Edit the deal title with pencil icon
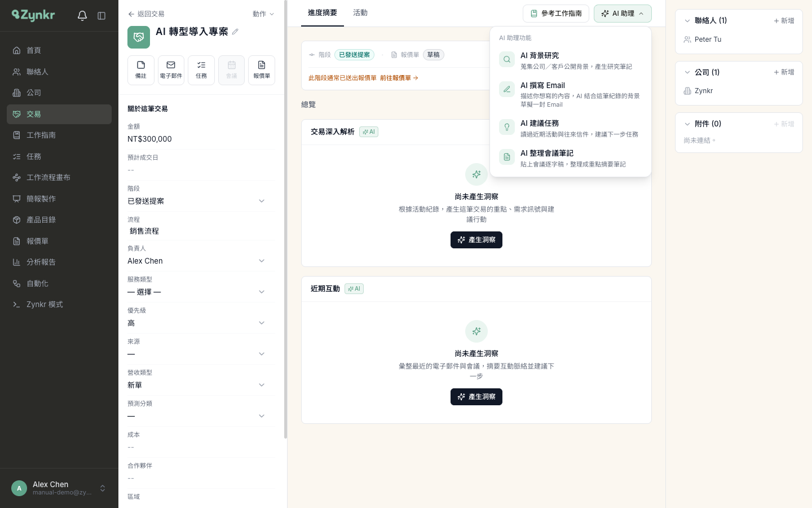Image resolution: width=812 pixels, height=508 pixels. point(235,32)
